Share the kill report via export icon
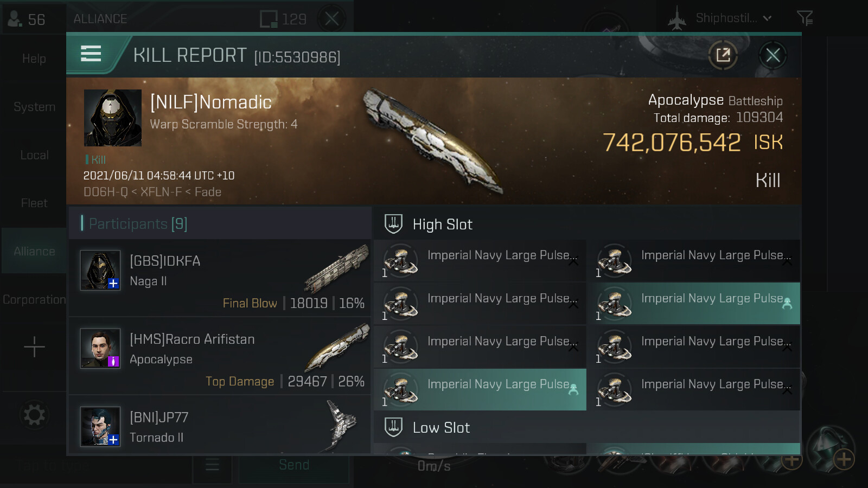 coord(723,55)
